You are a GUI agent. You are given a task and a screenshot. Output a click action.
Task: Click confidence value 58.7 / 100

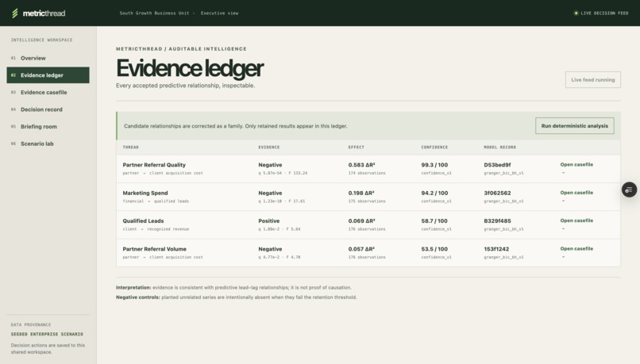tap(434, 221)
